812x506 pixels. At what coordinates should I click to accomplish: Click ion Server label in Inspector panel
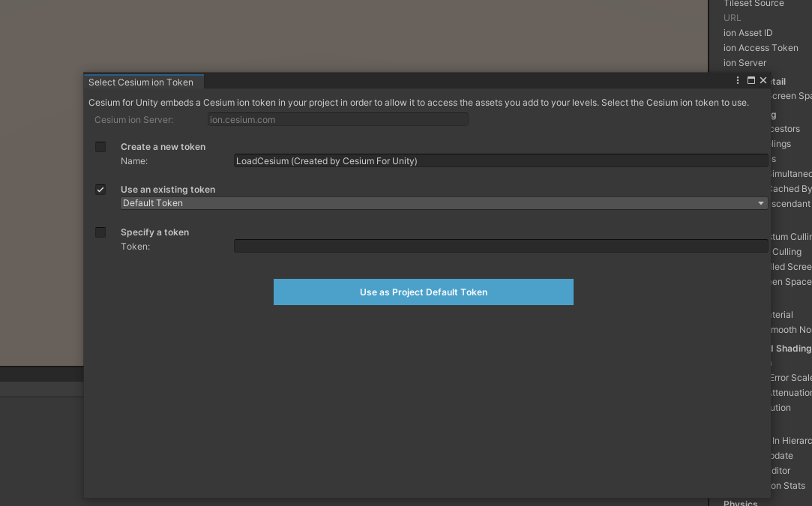[x=745, y=63]
